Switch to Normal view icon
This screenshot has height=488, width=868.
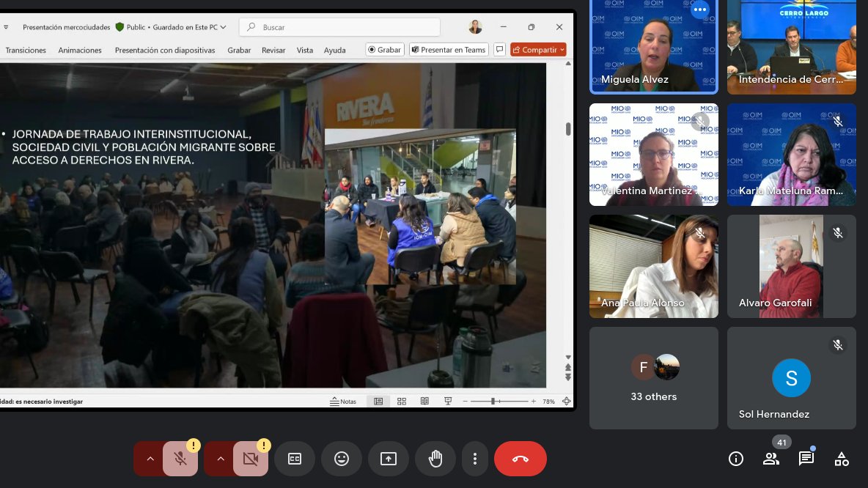click(x=378, y=401)
